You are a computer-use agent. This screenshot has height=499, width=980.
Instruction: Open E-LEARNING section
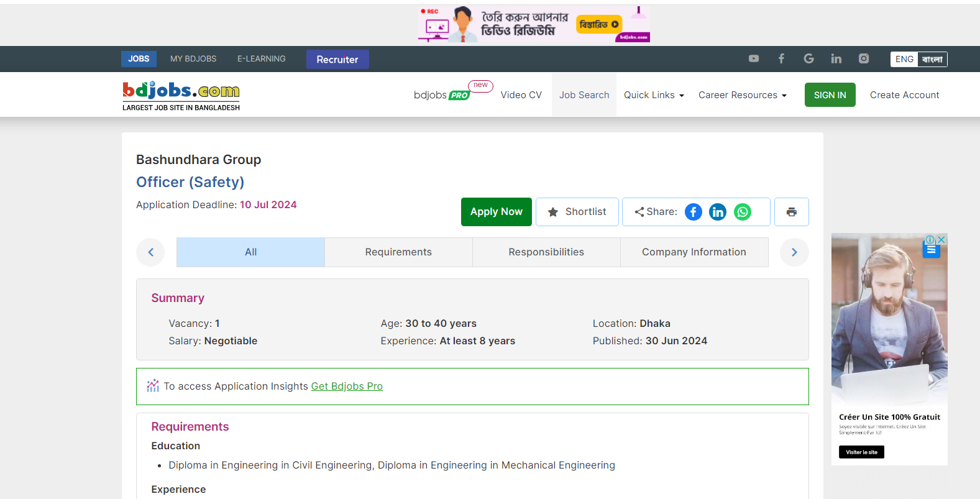tap(262, 59)
